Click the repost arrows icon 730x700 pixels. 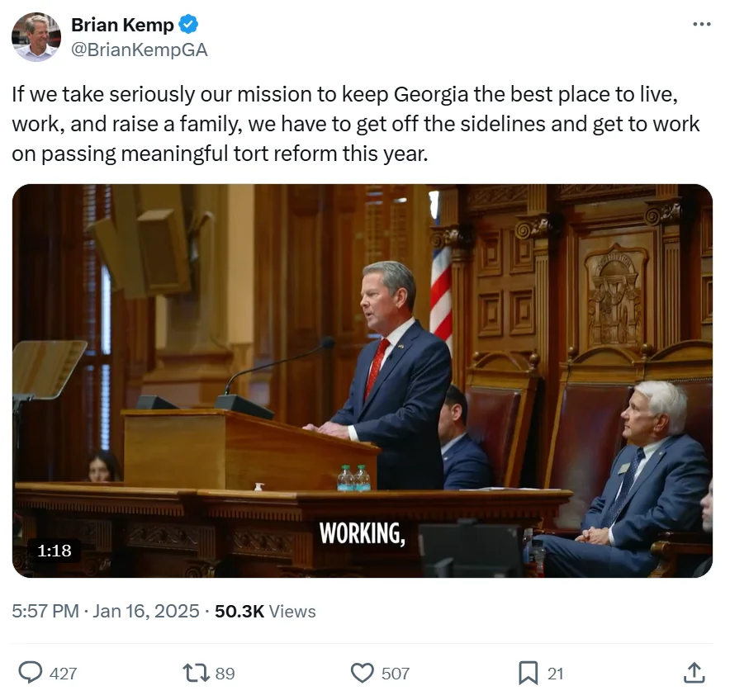pyautogui.click(x=196, y=673)
